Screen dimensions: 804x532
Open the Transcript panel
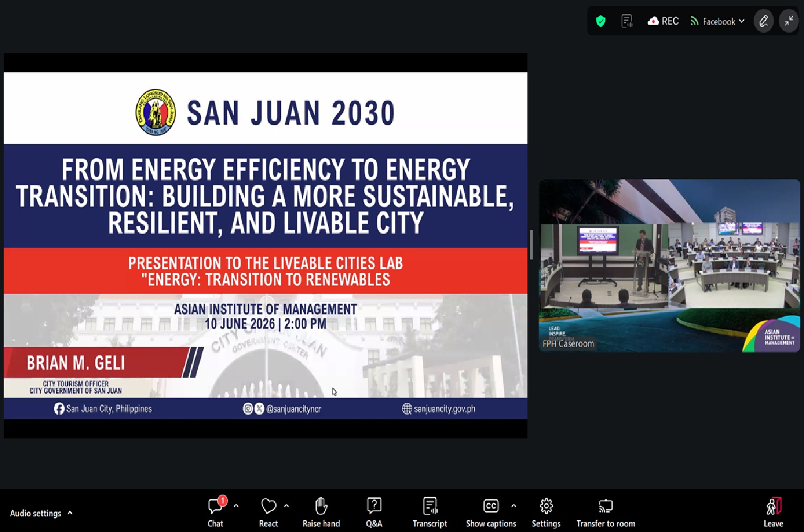[430, 512]
